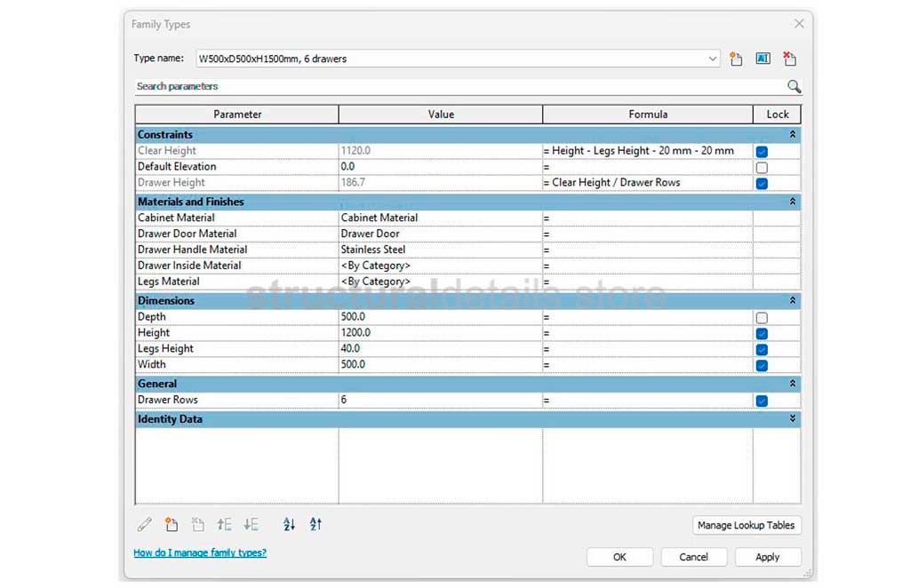Move parameter up with arrow icon
This screenshot has width=910, height=588.
tap(225, 525)
